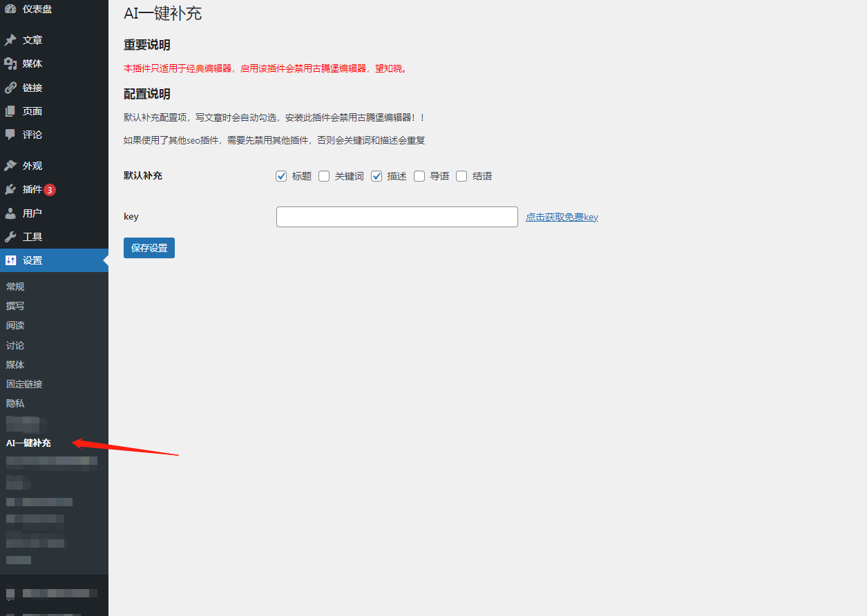Enable the 关键词 checkbox

(x=324, y=176)
